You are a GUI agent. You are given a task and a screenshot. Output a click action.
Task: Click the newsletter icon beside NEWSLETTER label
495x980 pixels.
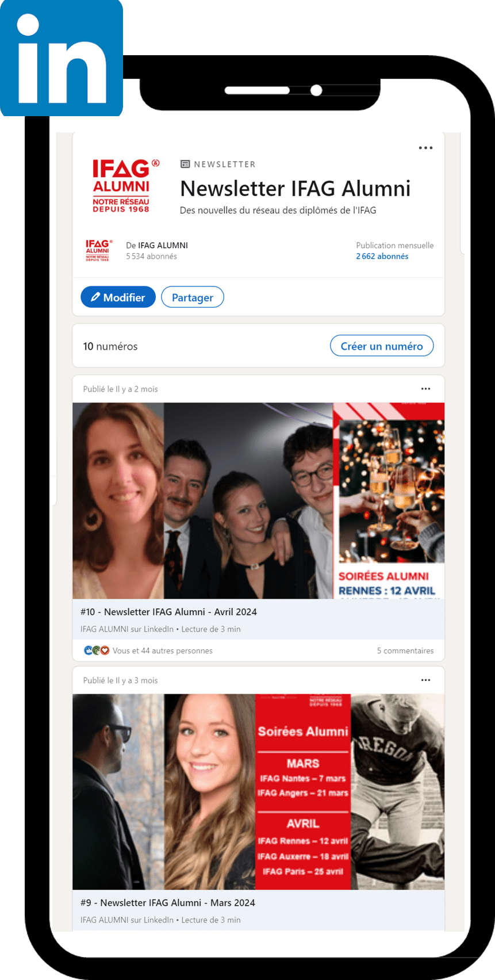185,164
